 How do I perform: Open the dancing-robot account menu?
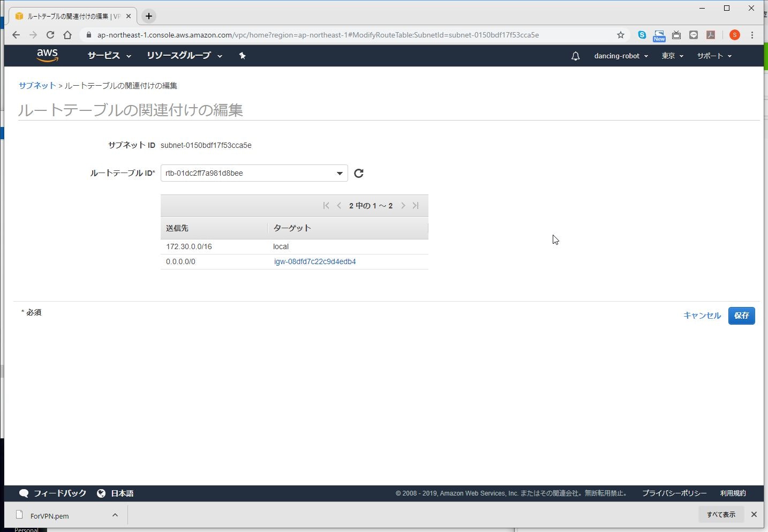621,56
